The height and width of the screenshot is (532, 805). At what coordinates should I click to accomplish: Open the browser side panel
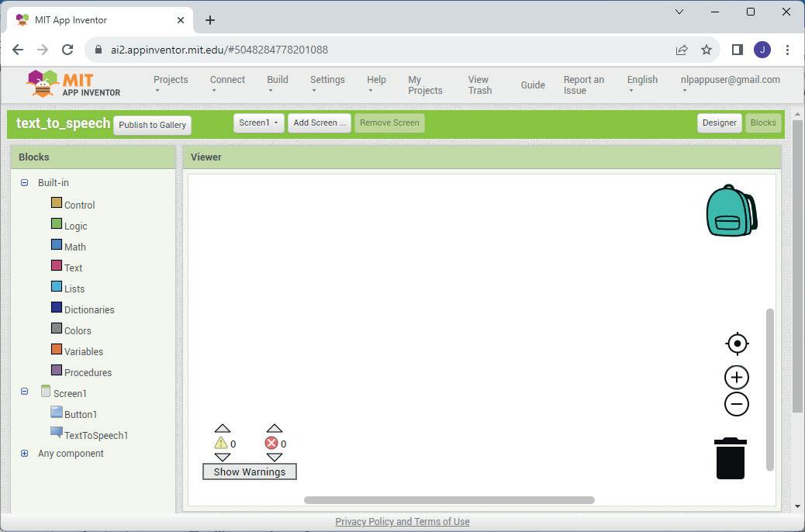coord(738,50)
